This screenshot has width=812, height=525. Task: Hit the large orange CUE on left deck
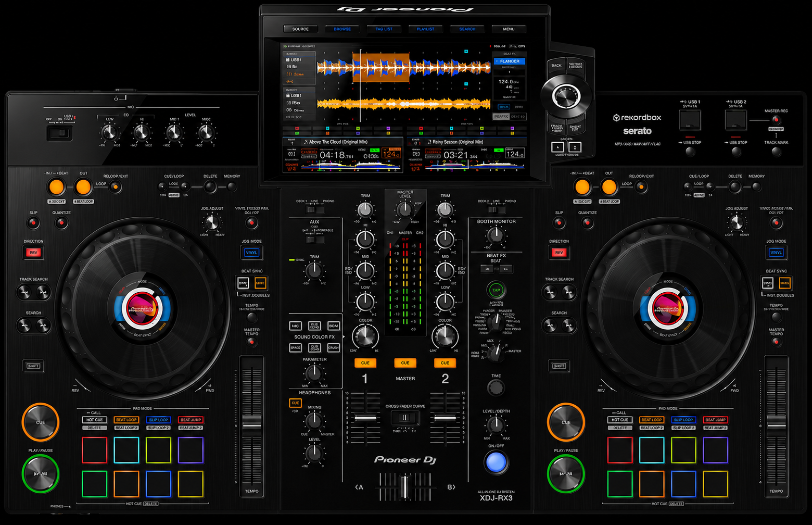click(x=41, y=422)
